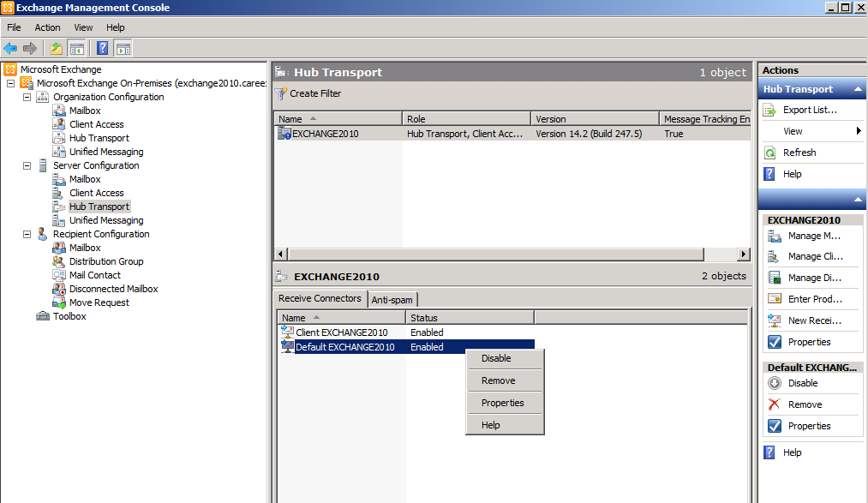Click the Manage Mailbox Role icon

(775, 236)
